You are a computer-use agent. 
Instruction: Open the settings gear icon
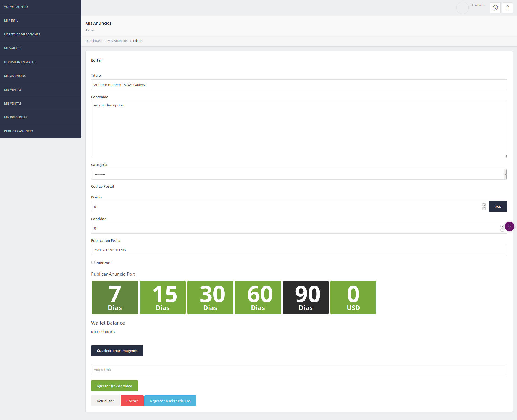point(495,8)
